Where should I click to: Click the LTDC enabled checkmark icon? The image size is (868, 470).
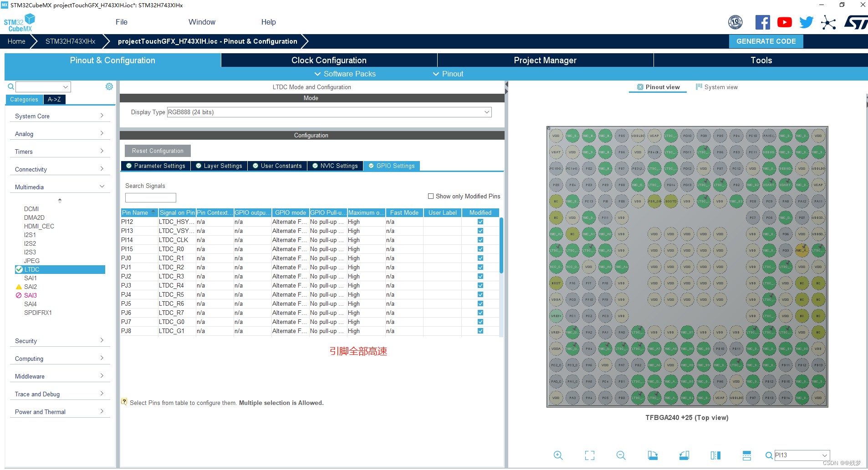click(x=19, y=270)
